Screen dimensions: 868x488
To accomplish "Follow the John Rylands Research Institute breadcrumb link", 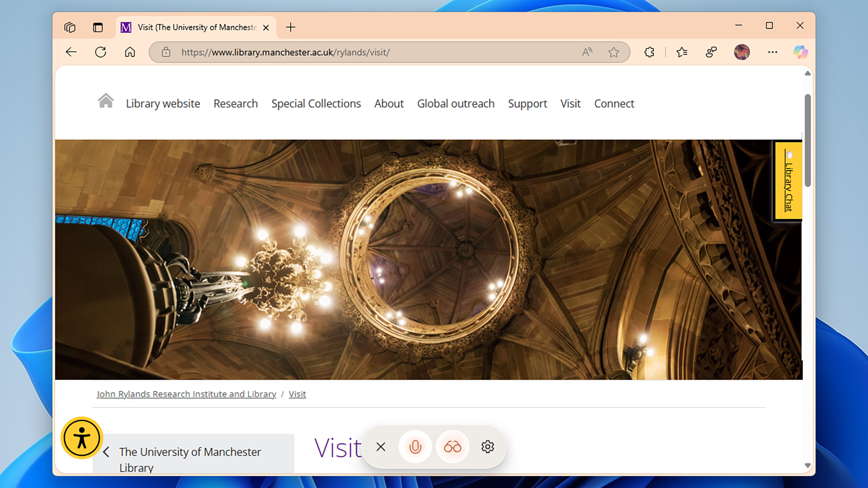I will (x=186, y=394).
